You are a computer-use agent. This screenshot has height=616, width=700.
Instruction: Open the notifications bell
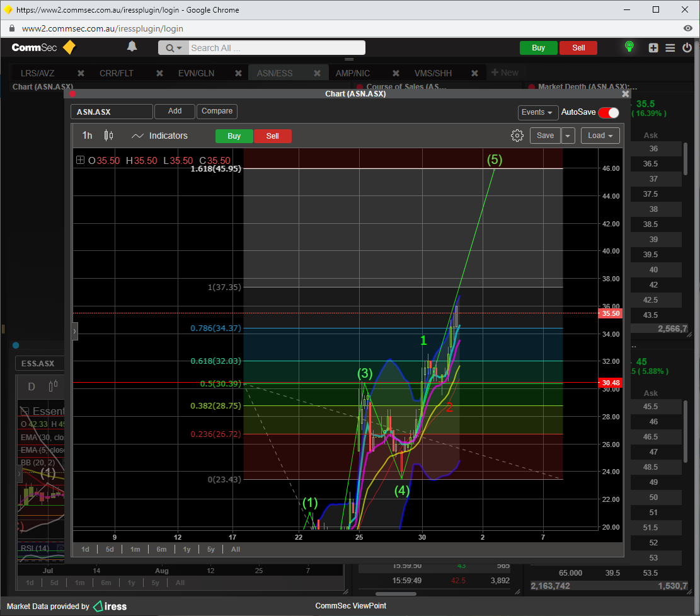click(132, 47)
